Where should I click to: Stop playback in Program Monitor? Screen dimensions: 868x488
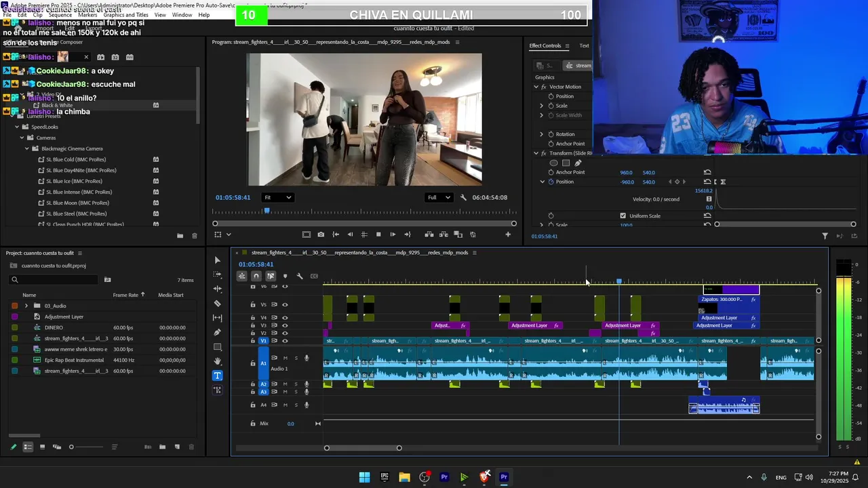(x=378, y=235)
